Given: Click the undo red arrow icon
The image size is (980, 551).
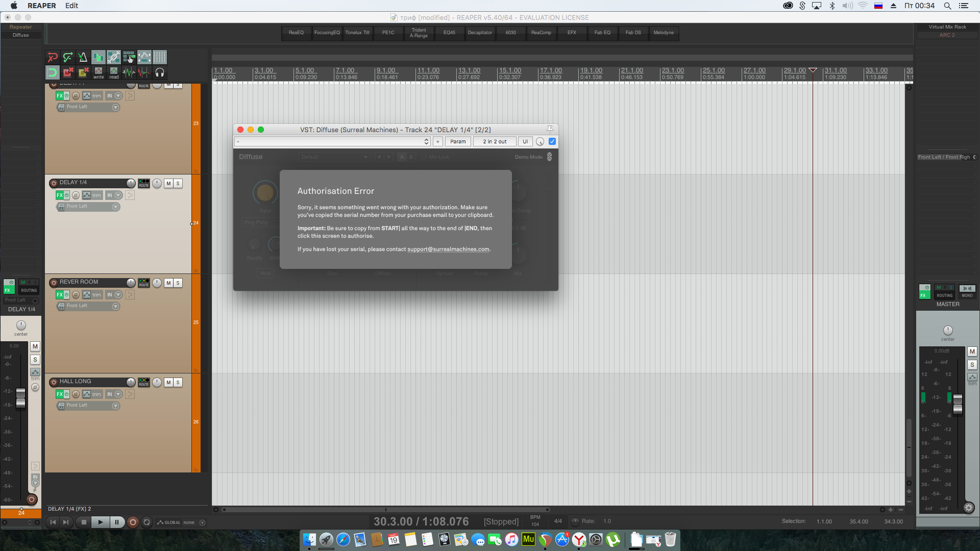Looking at the screenshot, I should coord(53,57).
